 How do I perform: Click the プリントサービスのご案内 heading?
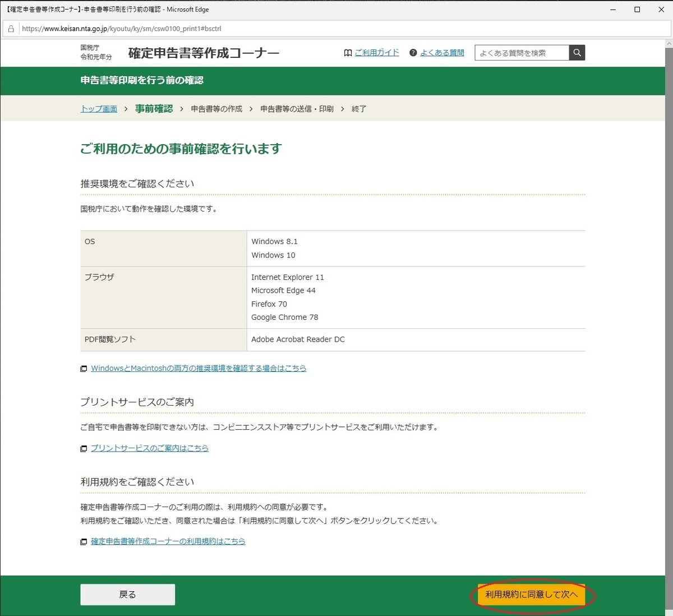pos(137,402)
